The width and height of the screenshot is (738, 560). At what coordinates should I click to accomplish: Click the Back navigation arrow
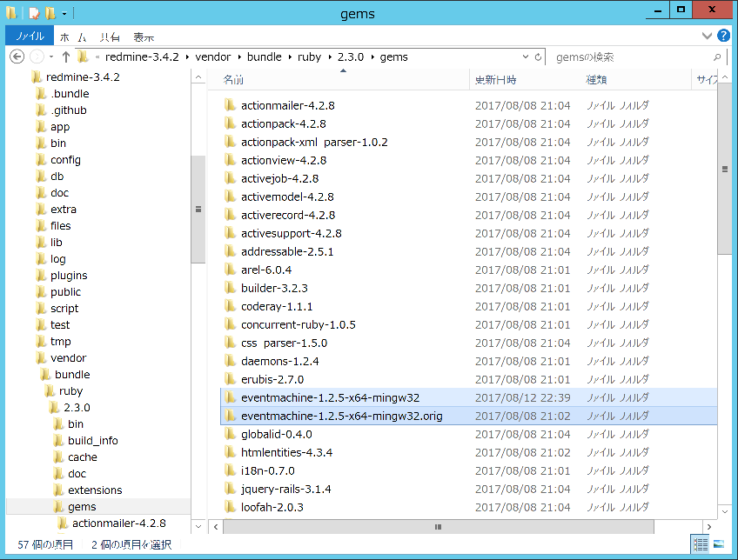17,57
